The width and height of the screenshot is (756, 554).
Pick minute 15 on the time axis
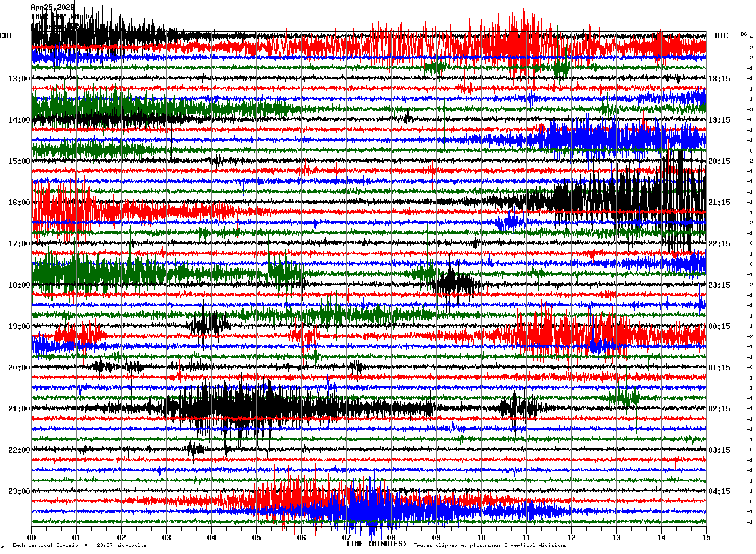[706, 537]
